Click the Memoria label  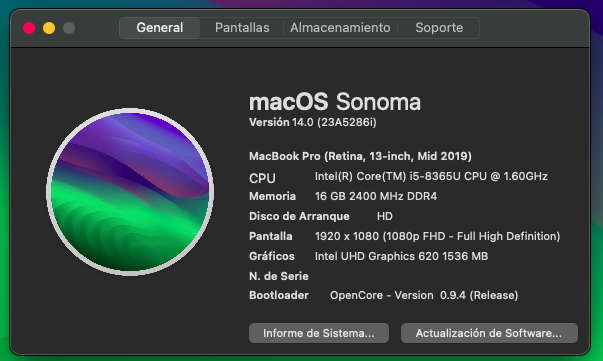coord(272,196)
